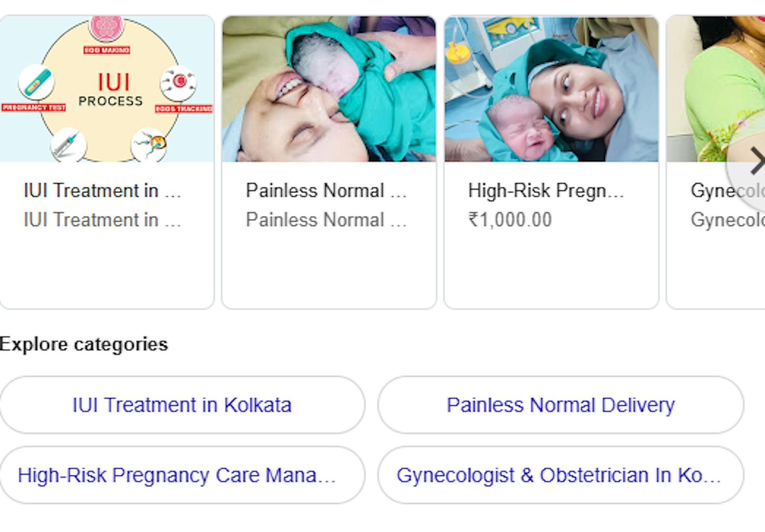Click the syringe icon in IUI graphic

pyautogui.click(x=68, y=145)
